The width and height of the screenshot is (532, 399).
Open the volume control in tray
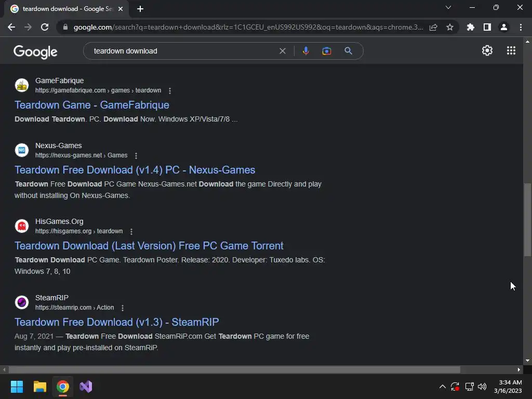click(482, 387)
